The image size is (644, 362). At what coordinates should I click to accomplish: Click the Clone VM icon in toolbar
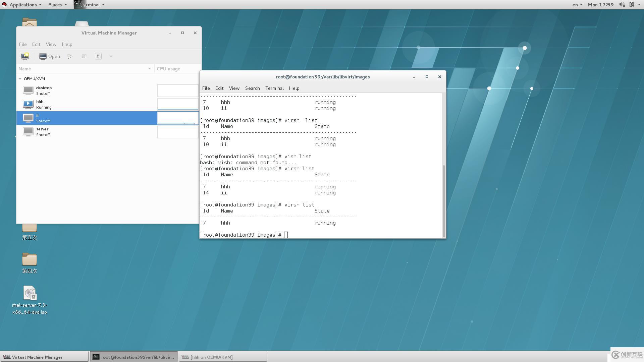tap(98, 56)
